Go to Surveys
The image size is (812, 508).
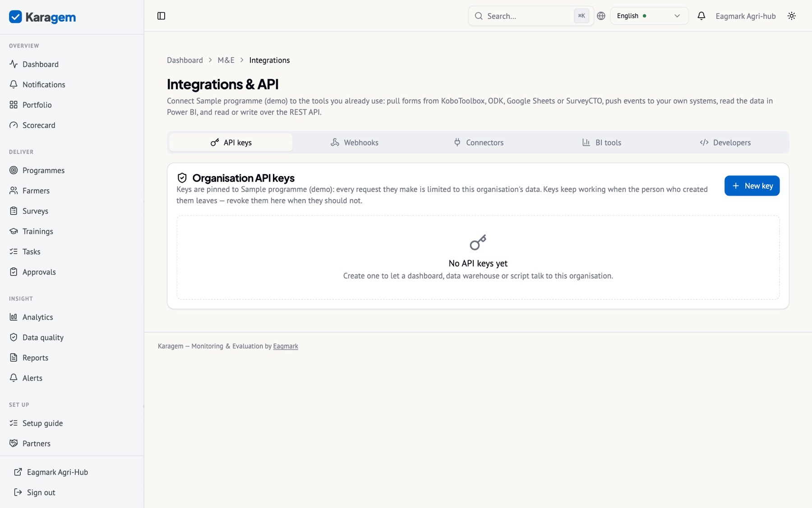pyautogui.click(x=72, y=211)
